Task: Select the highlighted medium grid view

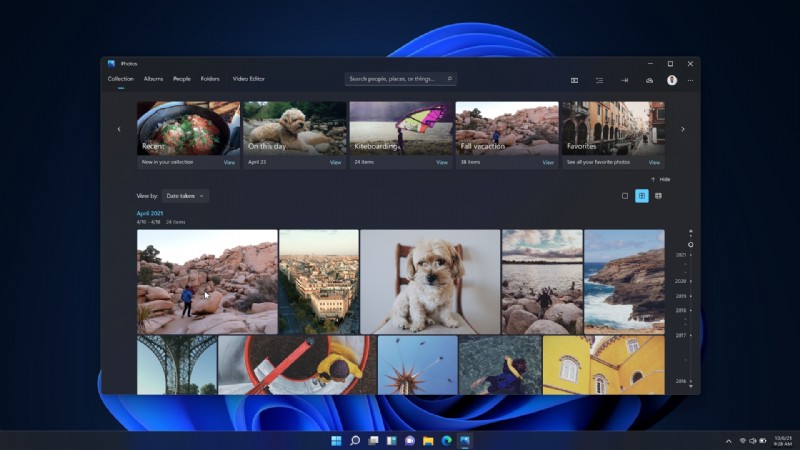Action: click(x=642, y=196)
